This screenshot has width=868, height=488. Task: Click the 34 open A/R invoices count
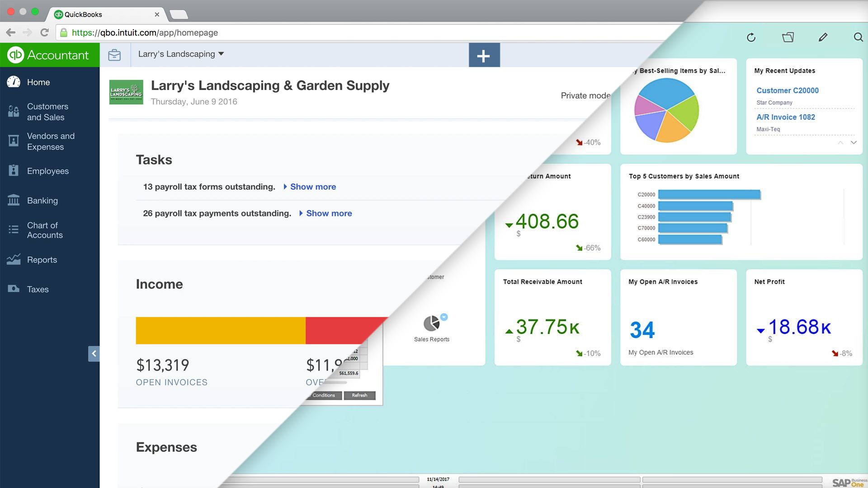pyautogui.click(x=642, y=330)
